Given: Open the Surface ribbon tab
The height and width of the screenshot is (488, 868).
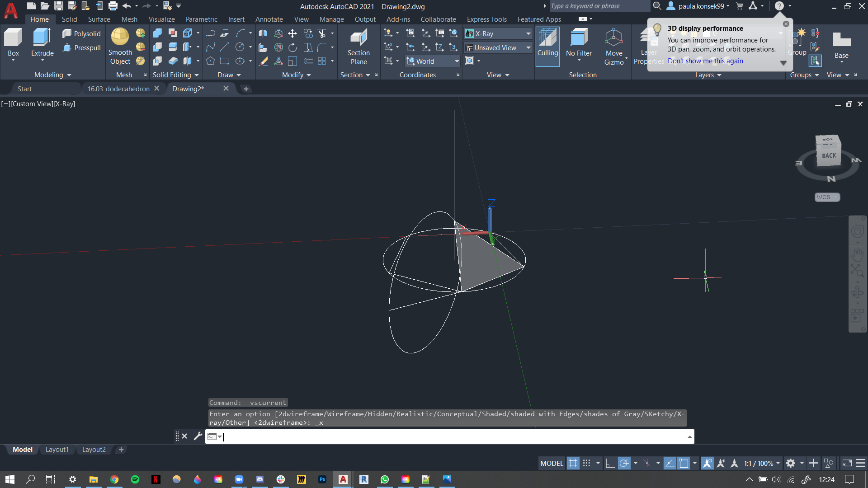Looking at the screenshot, I should point(99,19).
